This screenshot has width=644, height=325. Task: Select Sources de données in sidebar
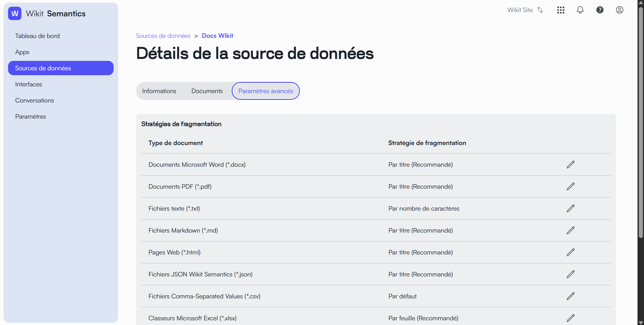tap(61, 68)
